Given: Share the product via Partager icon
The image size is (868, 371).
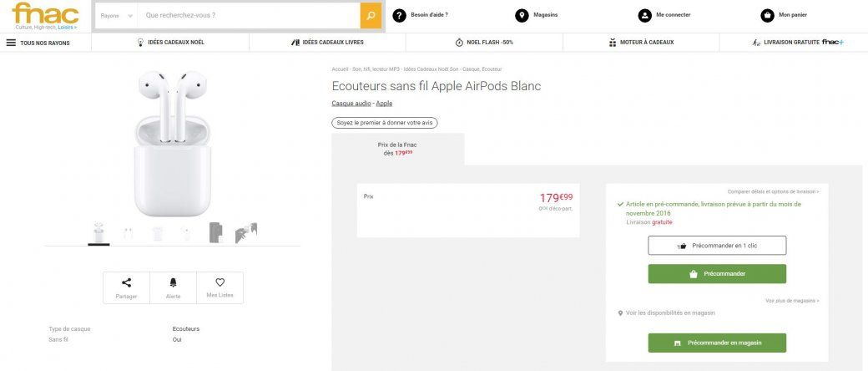Looking at the screenshot, I should pyautogui.click(x=127, y=282).
